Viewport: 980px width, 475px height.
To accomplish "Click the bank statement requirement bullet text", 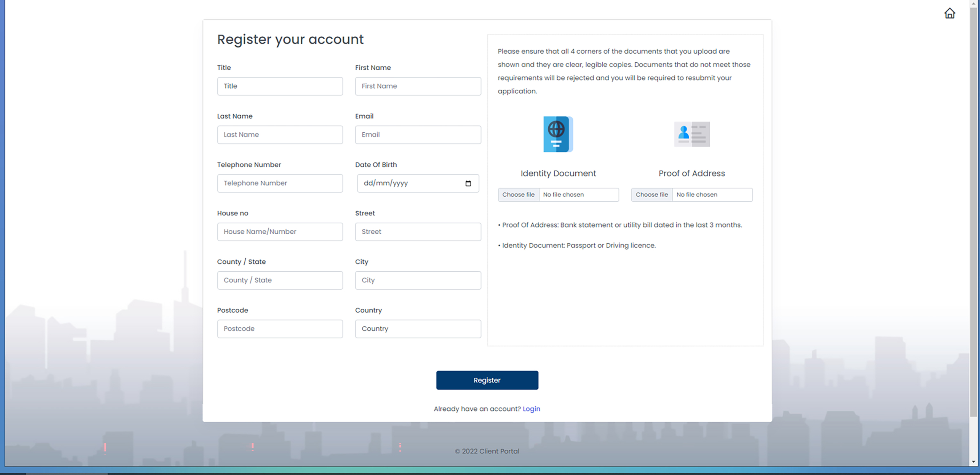I will (620, 225).
